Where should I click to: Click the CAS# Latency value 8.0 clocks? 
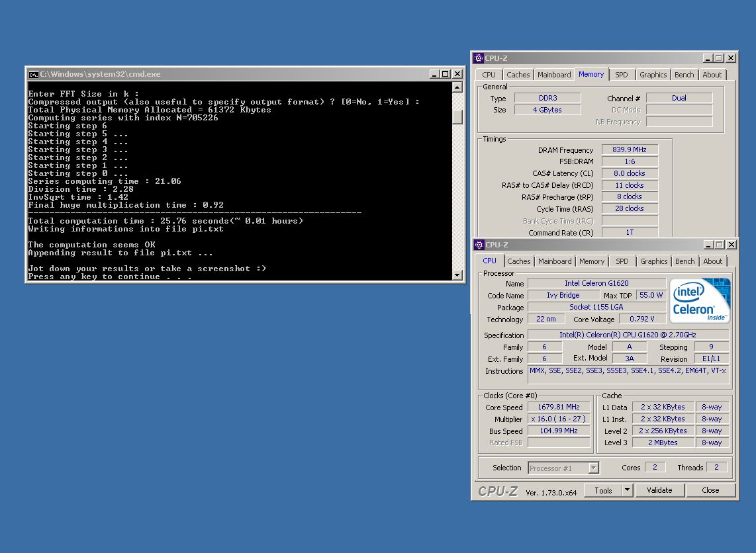(630, 173)
